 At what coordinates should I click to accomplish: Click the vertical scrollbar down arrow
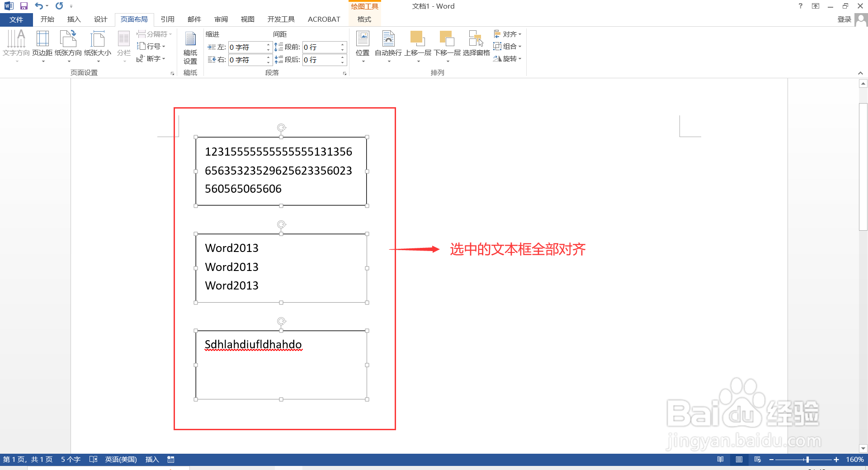(863, 449)
